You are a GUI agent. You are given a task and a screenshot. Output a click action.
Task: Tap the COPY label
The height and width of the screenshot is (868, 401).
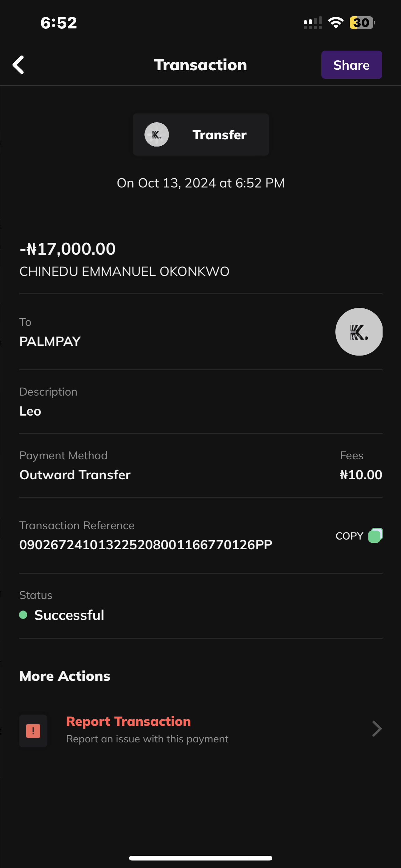click(349, 536)
